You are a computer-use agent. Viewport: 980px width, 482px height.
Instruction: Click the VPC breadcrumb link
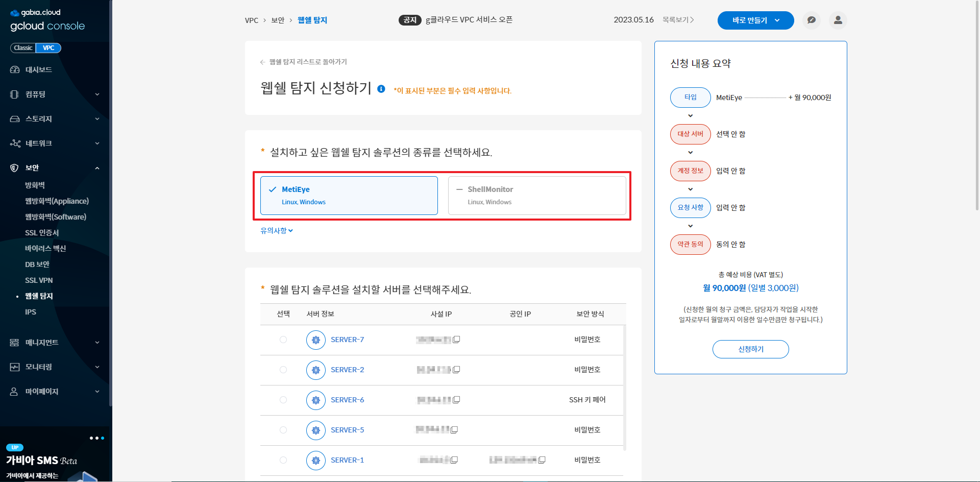252,20
